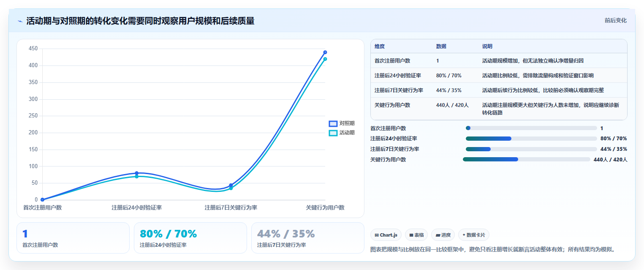Click the 数据 column header

tap(441, 46)
